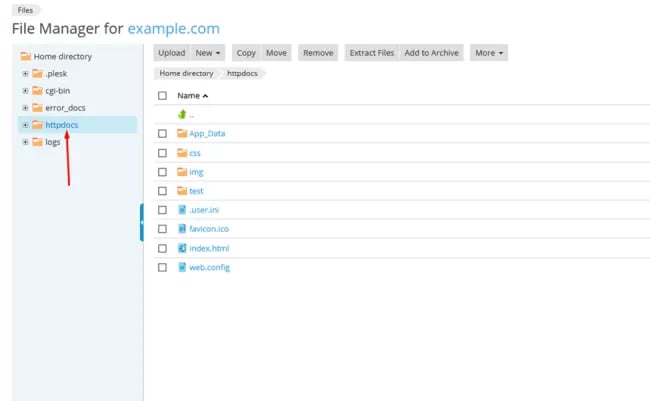
Task: Click the Add to Archive button
Action: (432, 53)
